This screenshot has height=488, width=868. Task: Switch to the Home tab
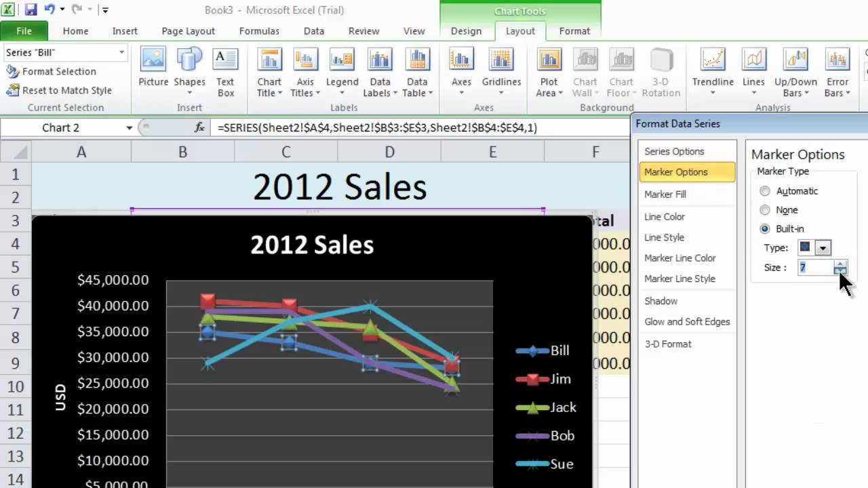[x=75, y=31]
